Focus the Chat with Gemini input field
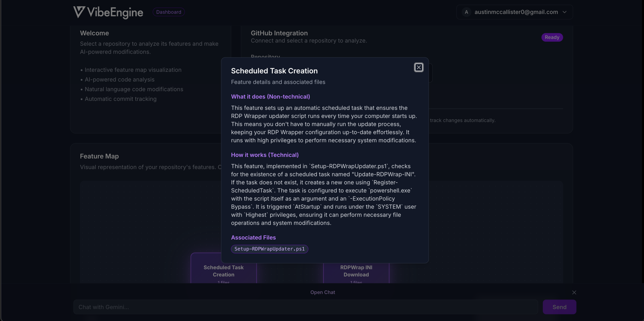This screenshot has height=321, width=644. (x=305, y=307)
